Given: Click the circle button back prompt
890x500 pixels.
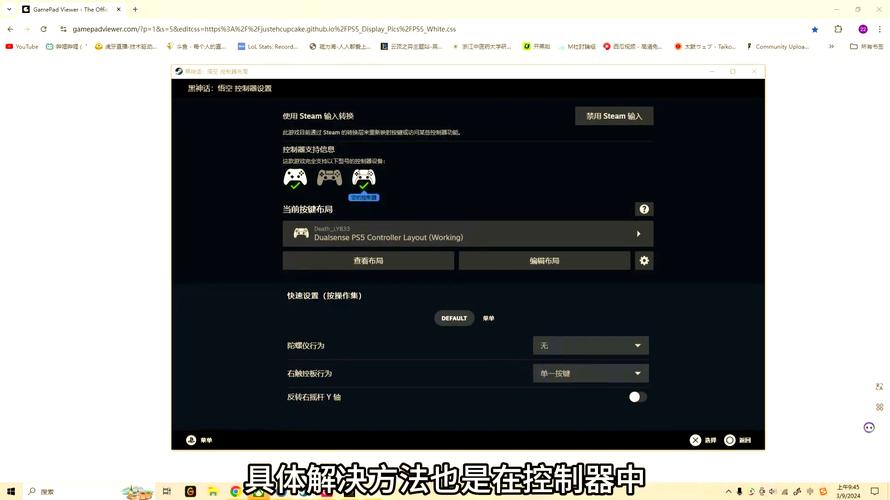Looking at the screenshot, I should [730, 440].
